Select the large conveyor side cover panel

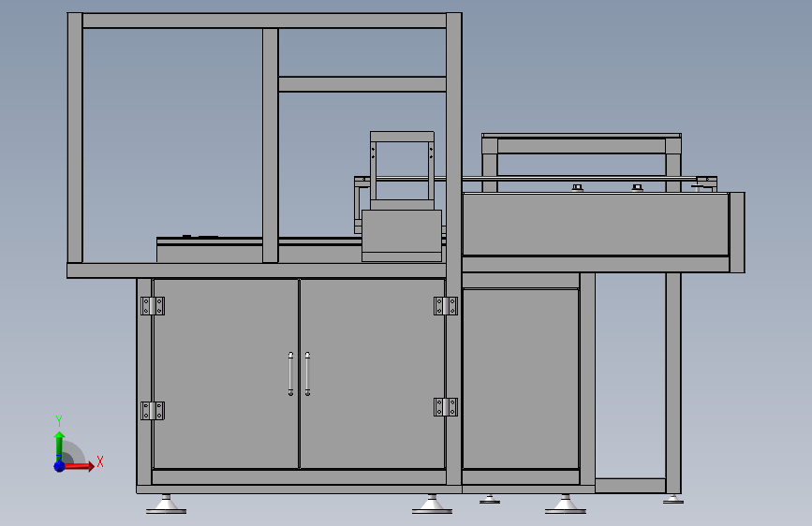click(x=596, y=225)
